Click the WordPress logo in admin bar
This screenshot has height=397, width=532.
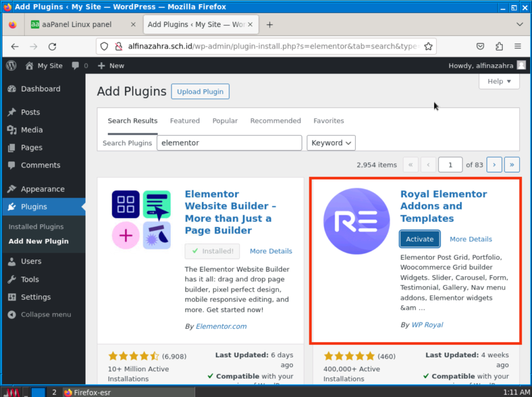(11, 65)
